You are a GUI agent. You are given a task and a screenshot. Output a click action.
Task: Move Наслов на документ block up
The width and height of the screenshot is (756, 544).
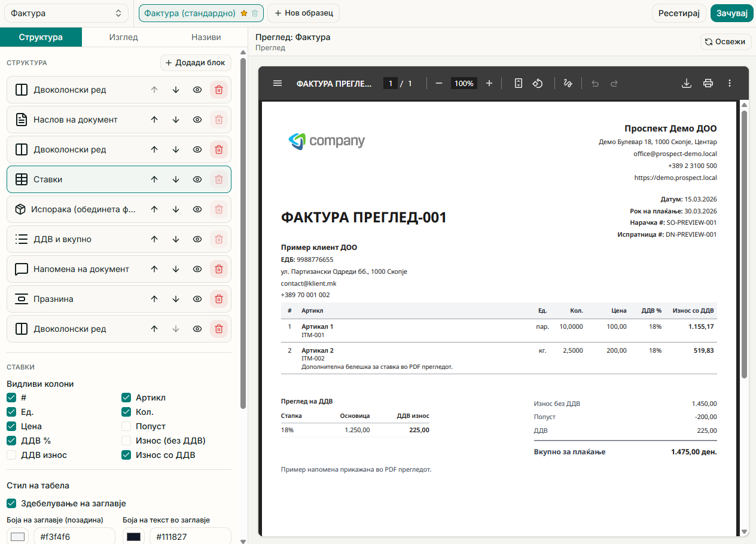(x=154, y=120)
